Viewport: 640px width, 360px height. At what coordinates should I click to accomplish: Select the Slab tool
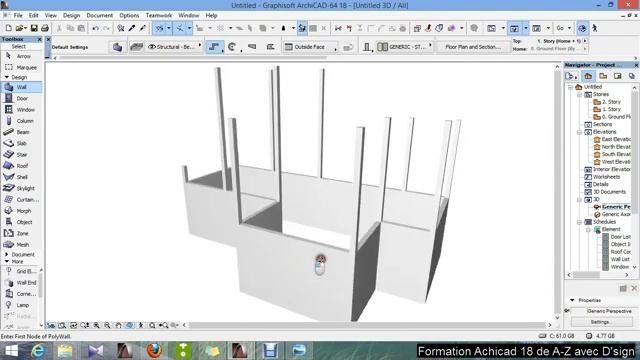21,143
